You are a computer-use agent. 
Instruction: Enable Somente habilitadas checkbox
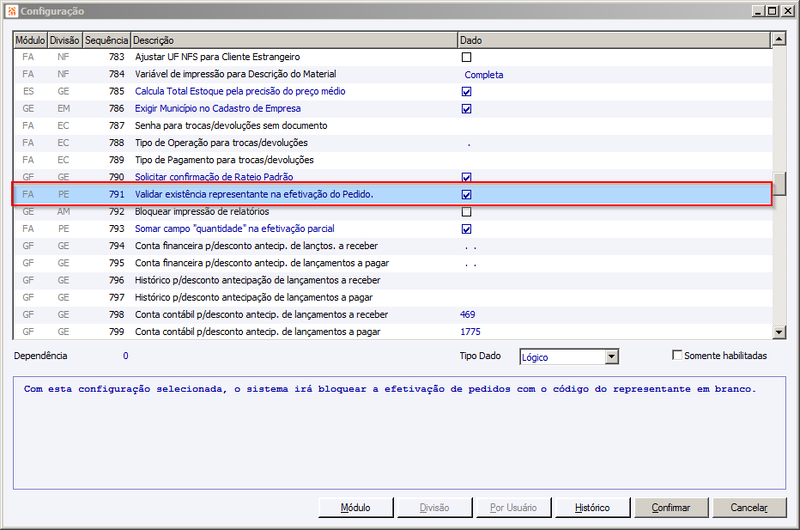tap(677, 355)
